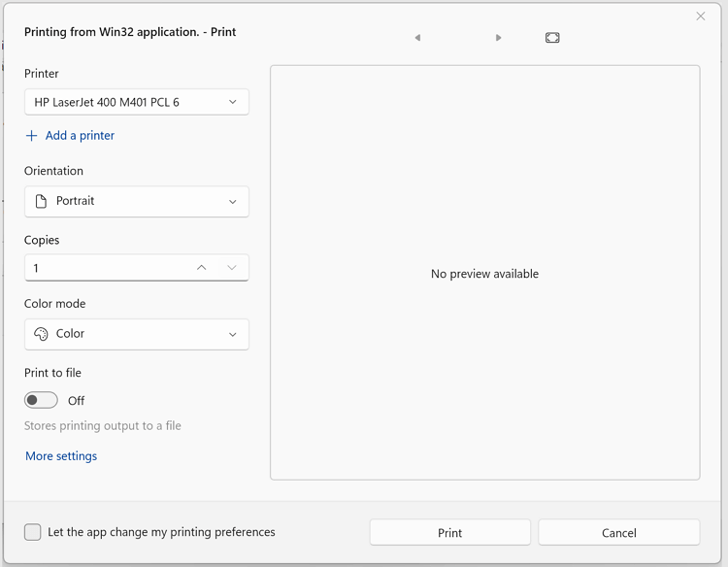Open the More settings link

[x=61, y=456]
